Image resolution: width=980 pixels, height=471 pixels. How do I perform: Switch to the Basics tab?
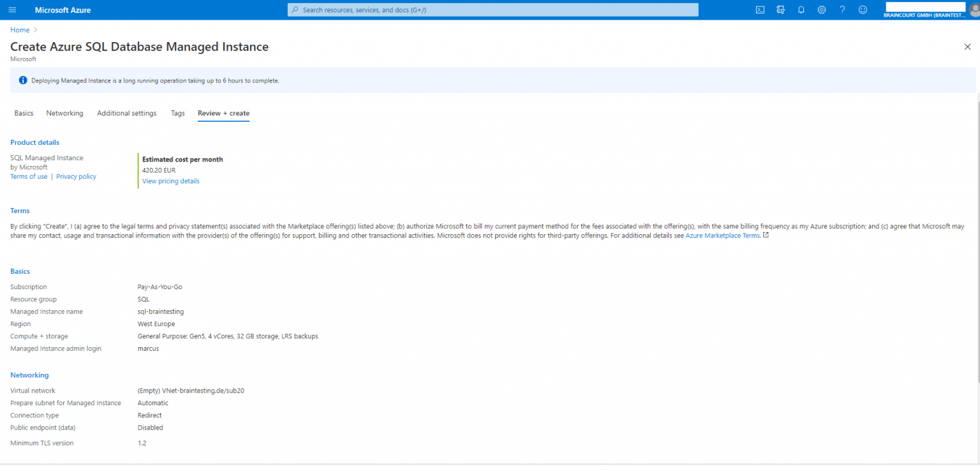click(x=24, y=113)
